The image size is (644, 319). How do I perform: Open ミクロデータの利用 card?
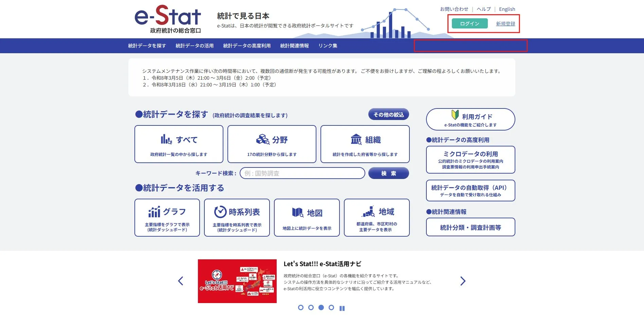(x=471, y=160)
